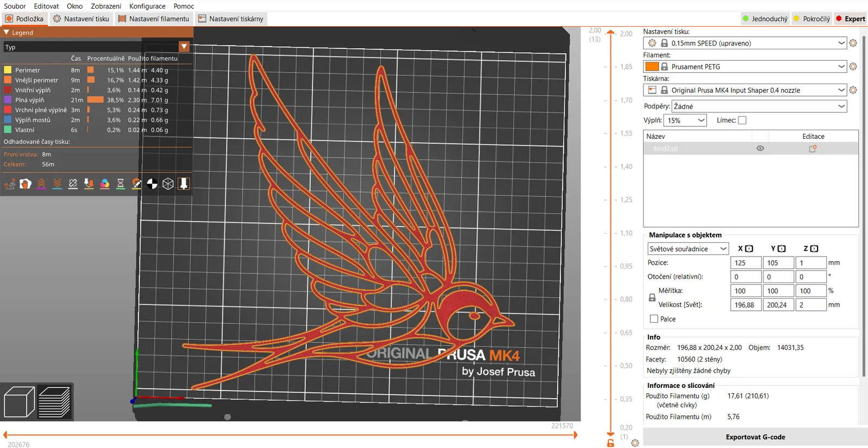
Task: Select Expert mode
Action: pos(851,19)
